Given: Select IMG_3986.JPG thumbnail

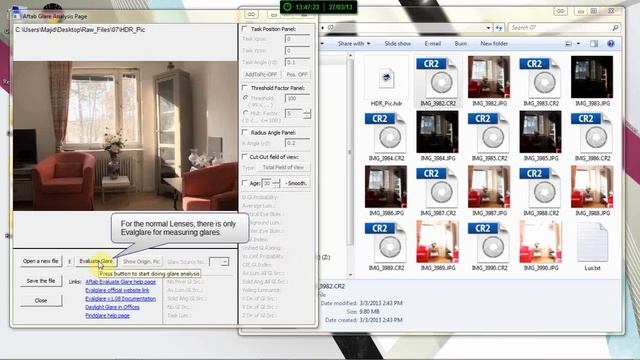Looking at the screenshot, I should coord(386,187).
